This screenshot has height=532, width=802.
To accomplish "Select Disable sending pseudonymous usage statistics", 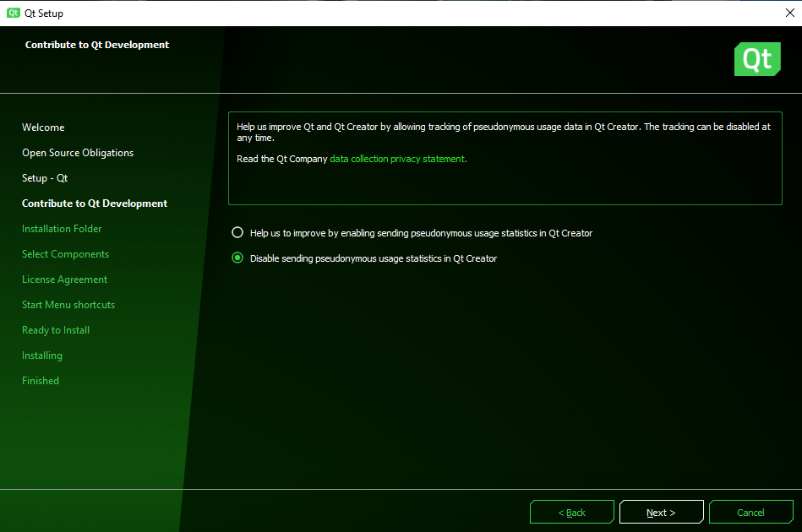I will point(237,258).
